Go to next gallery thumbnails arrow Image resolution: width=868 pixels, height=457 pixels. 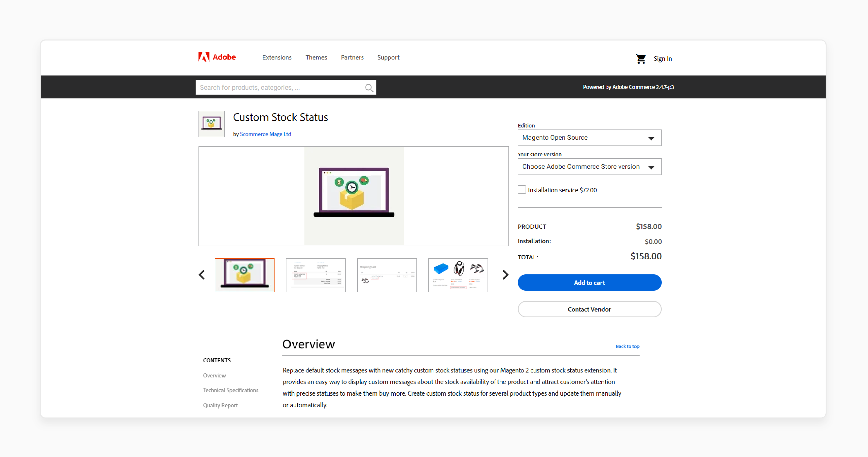click(505, 275)
